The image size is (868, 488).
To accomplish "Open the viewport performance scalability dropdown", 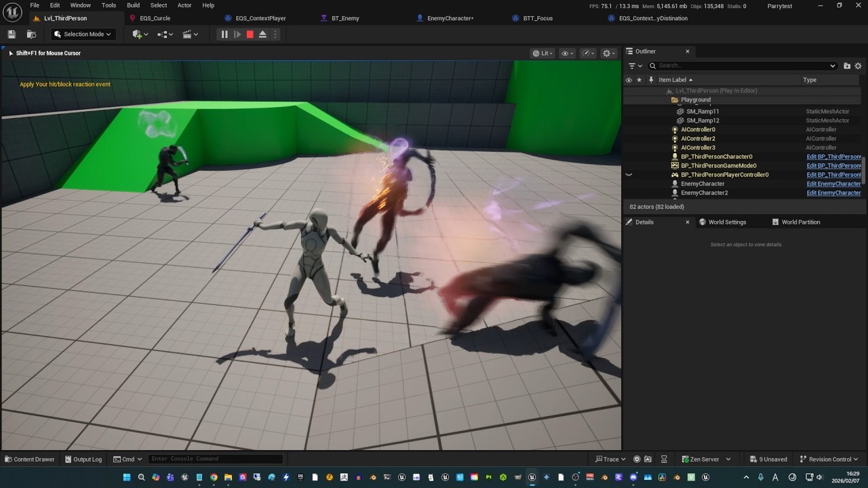I will [x=589, y=53].
